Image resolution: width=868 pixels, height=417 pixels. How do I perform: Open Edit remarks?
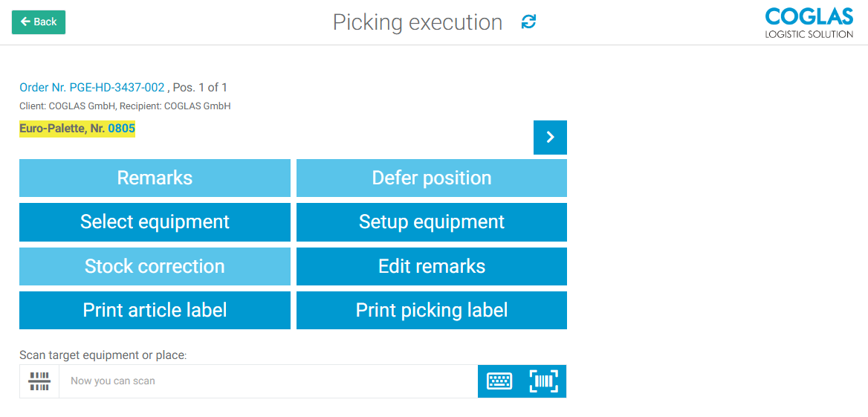pos(431,267)
